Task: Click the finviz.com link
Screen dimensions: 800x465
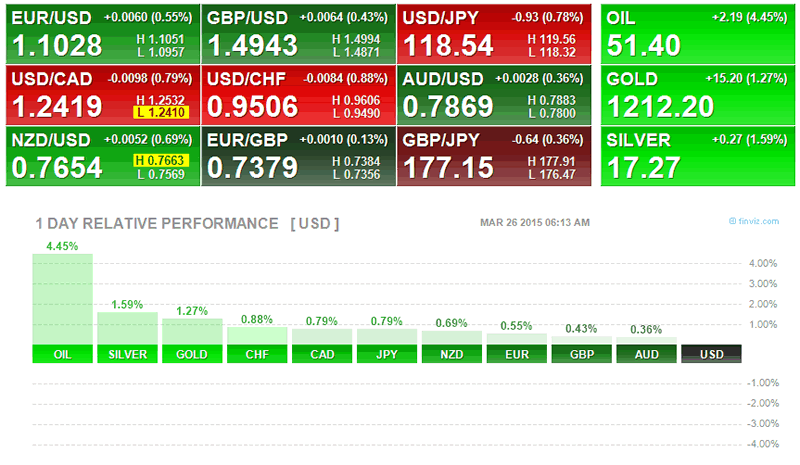Action: [x=755, y=221]
